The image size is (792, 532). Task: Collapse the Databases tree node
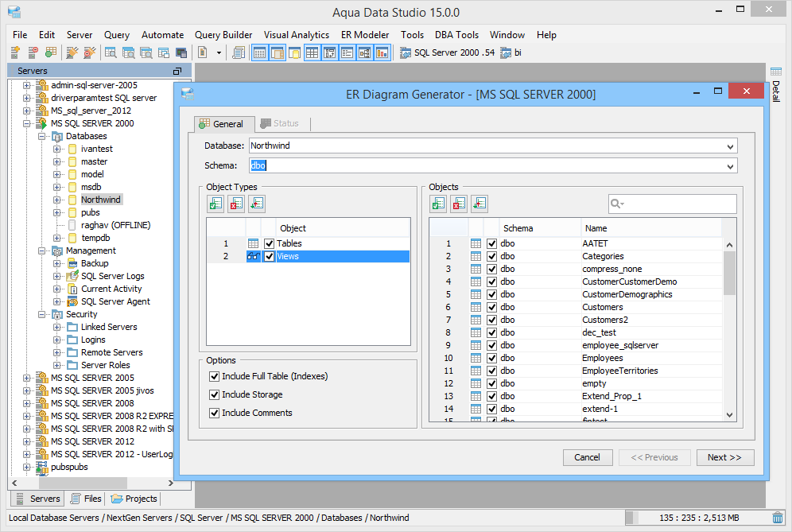click(x=42, y=137)
